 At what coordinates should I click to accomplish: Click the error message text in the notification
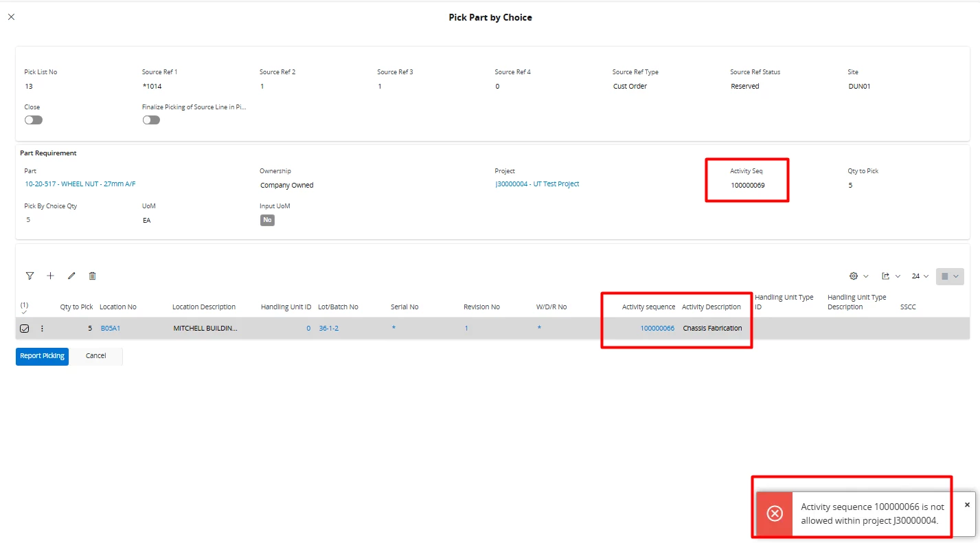(x=872, y=513)
